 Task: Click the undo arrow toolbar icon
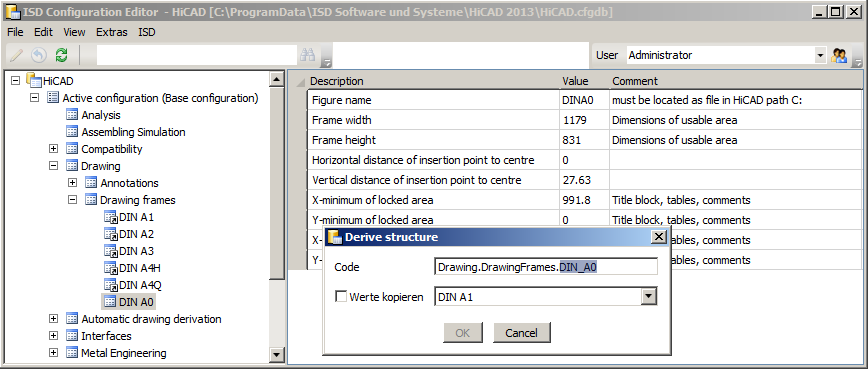point(38,55)
